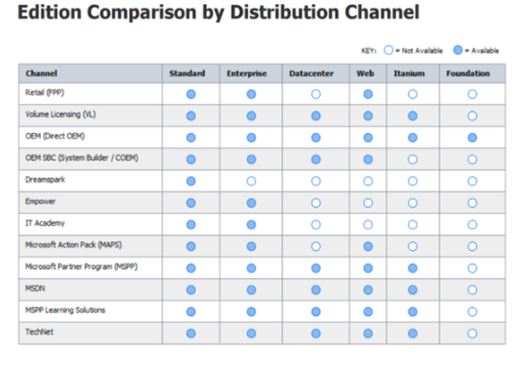Viewport: 532px width, 379px height.
Task: Click the MSDN Datacenter filled dot
Action: (316, 290)
